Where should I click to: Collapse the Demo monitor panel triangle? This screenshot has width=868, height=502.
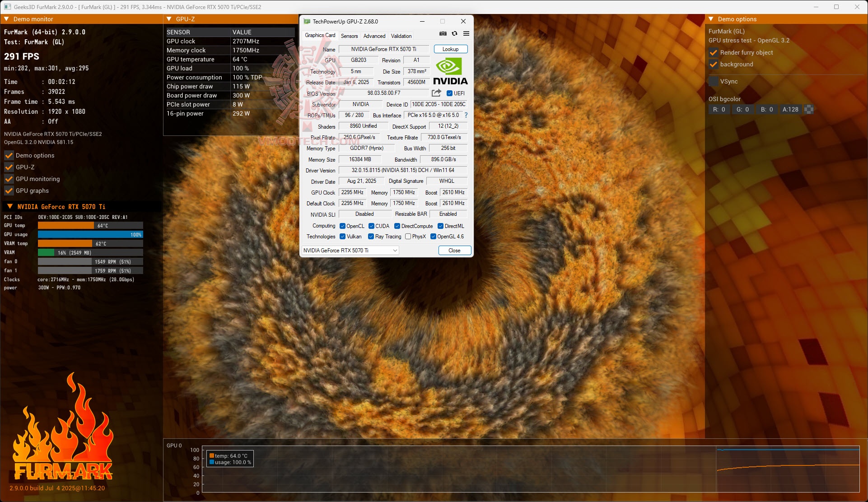coord(7,19)
